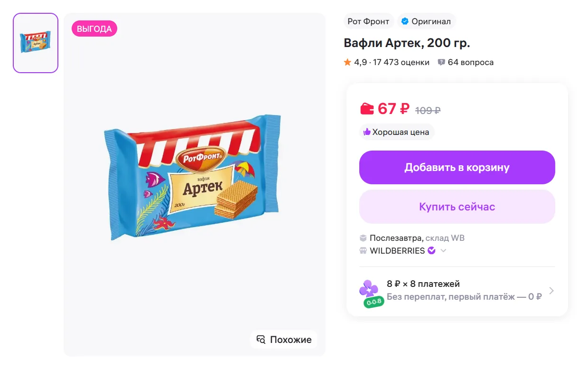Click the purple verified seller badge
The width and height of the screenshot is (588, 370).
click(431, 250)
